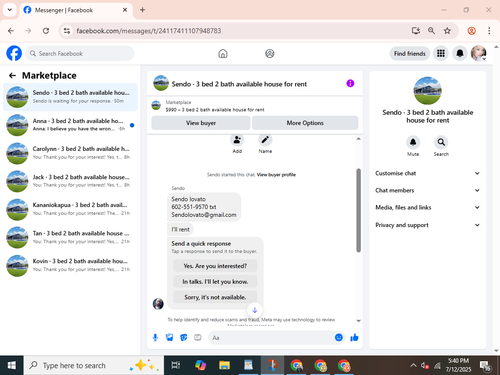Viewport: 500px width, 375px height.
Task: Jump to latest message with the down arrow
Action: point(255,310)
